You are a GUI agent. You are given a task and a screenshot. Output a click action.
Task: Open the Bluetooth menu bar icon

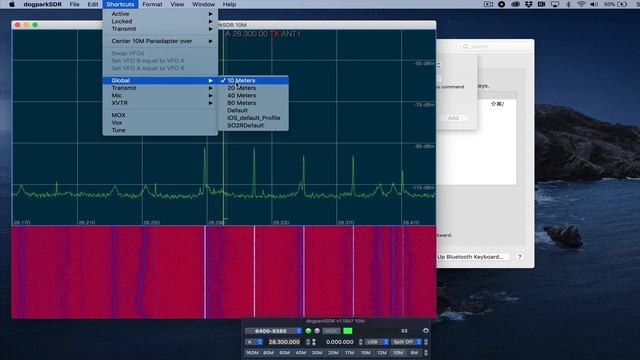click(568, 4)
